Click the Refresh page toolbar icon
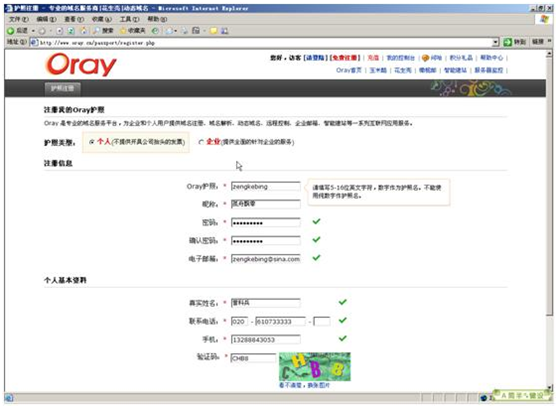 71,31
